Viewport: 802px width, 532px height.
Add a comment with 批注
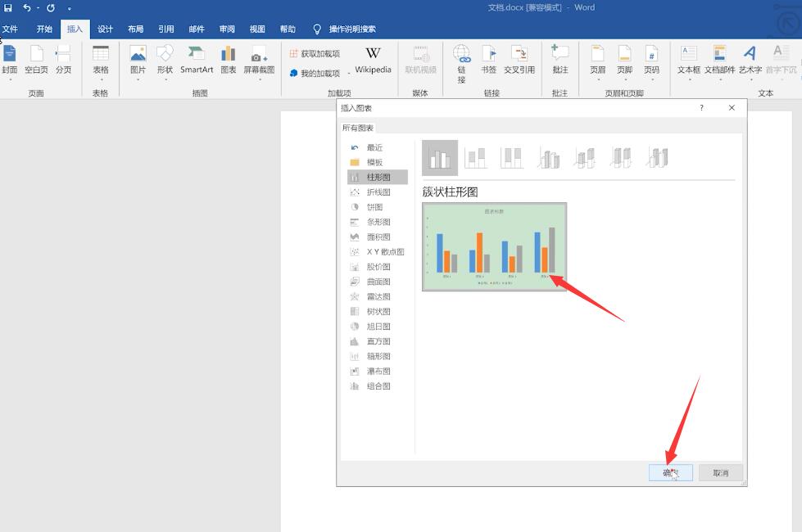point(560,61)
